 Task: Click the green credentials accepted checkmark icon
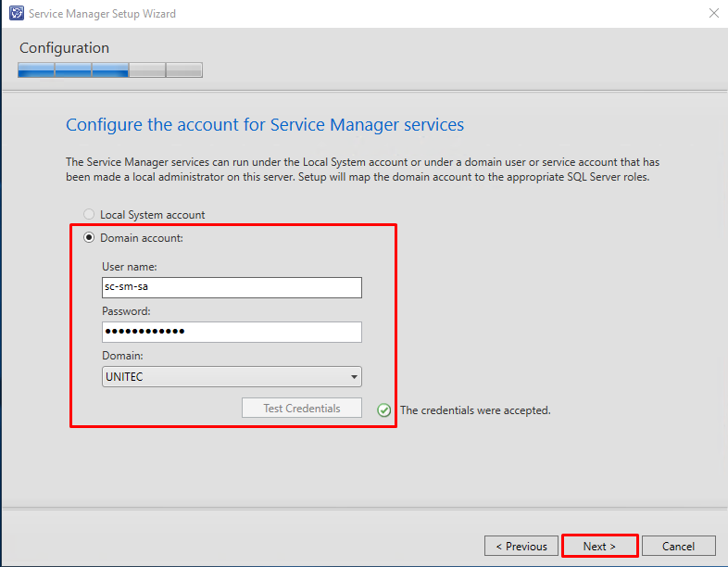(x=383, y=410)
